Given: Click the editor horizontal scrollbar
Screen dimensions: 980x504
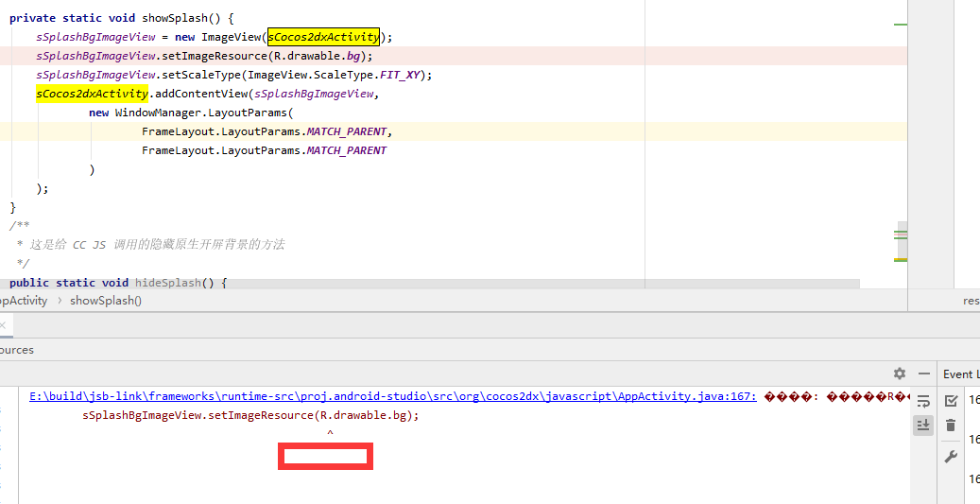Looking at the screenshot, I should pos(430,284).
